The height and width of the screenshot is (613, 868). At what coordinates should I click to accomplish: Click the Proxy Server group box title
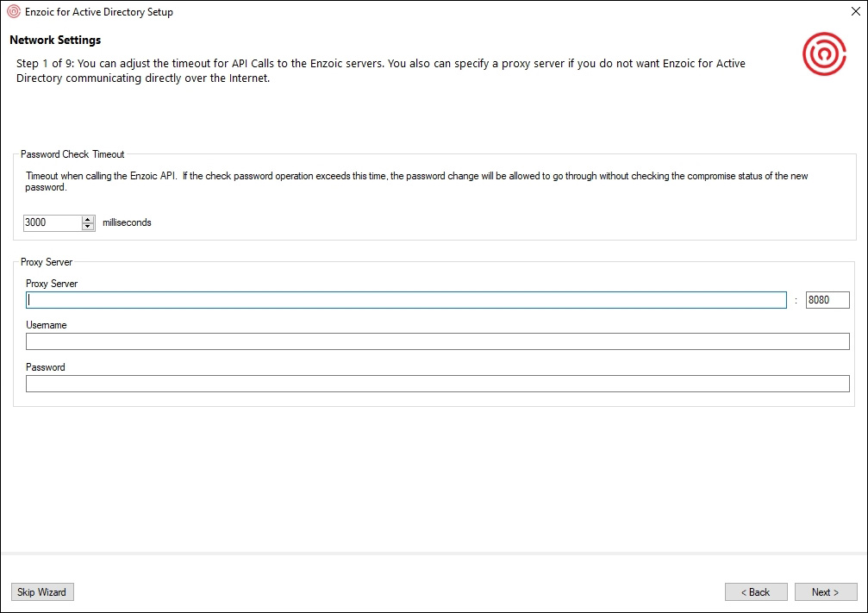coord(47,262)
